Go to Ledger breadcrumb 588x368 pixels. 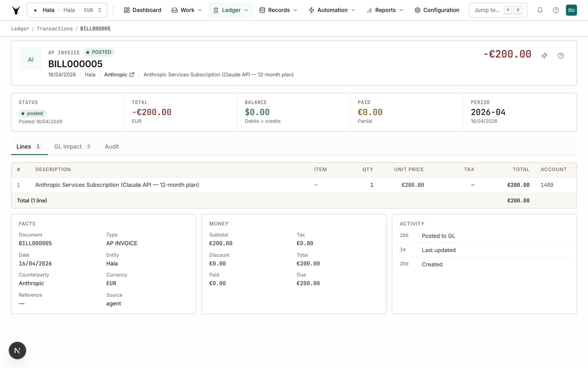click(x=20, y=29)
